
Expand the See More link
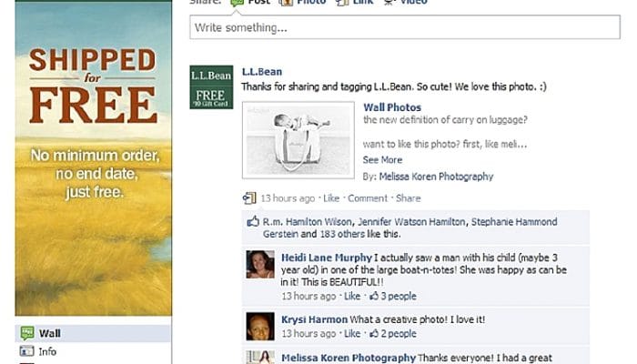coord(382,159)
